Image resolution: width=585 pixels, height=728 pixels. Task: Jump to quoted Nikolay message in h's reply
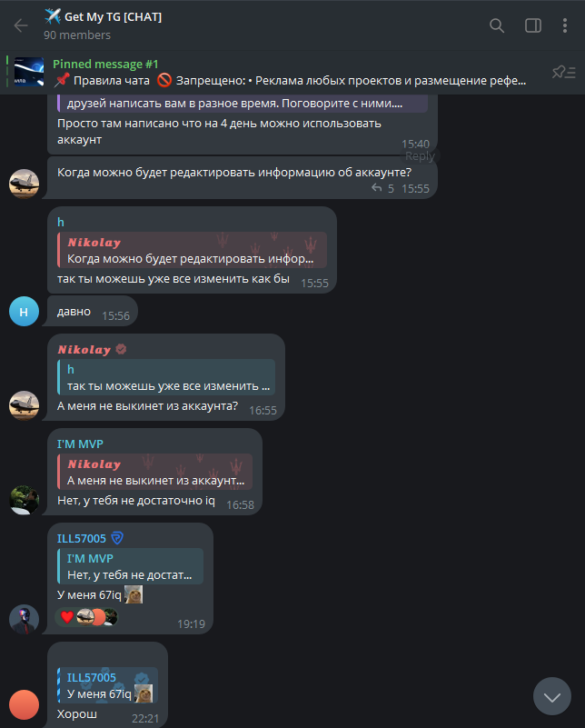coord(192,250)
